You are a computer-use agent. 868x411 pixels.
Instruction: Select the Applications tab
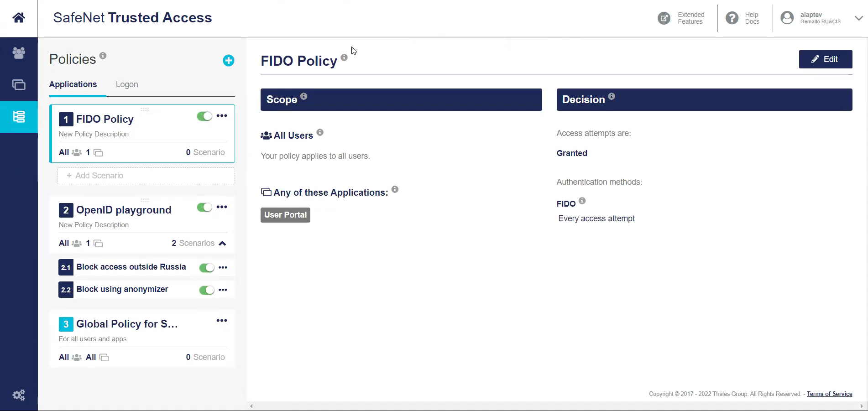(73, 84)
